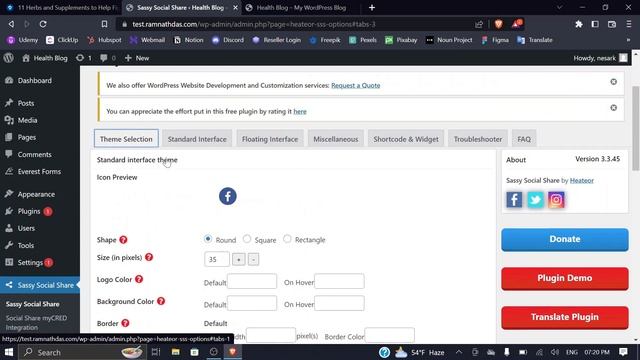640x360 pixels.
Task: Click the Translate Plugin button
Action: (x=565, y=318)
